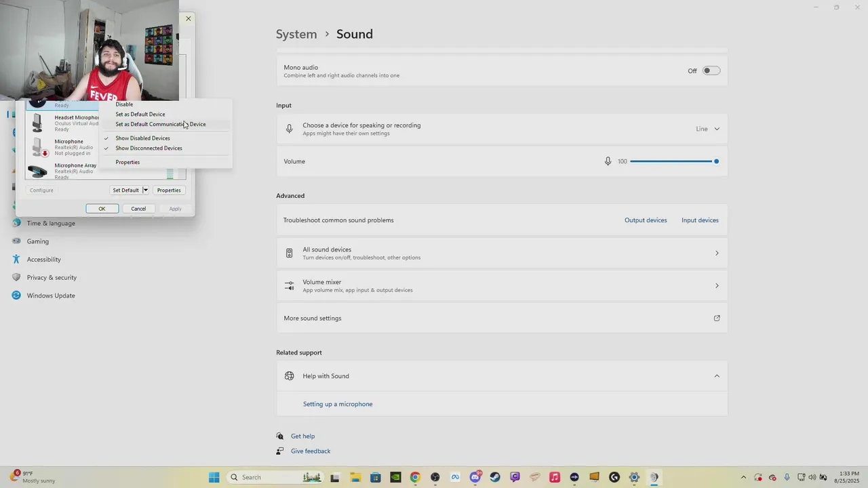This screenshot has height=488, width=868.
Task: Open Gaming settings page
Action: 38,241
